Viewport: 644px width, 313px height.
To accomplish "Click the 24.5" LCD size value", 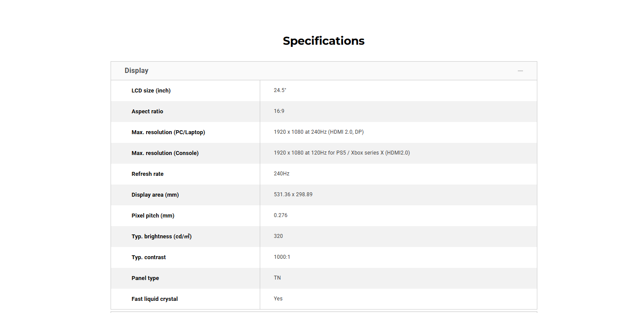I will [280, 90].
